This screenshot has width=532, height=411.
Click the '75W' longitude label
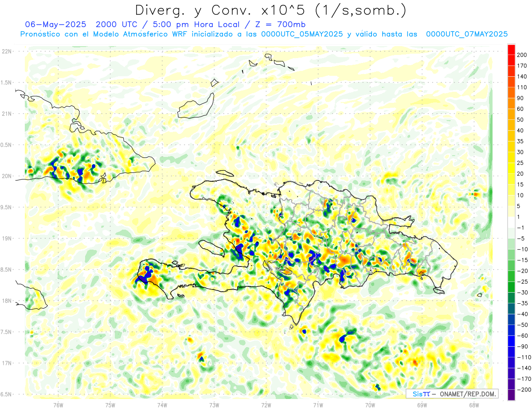[x=110, y=405]
